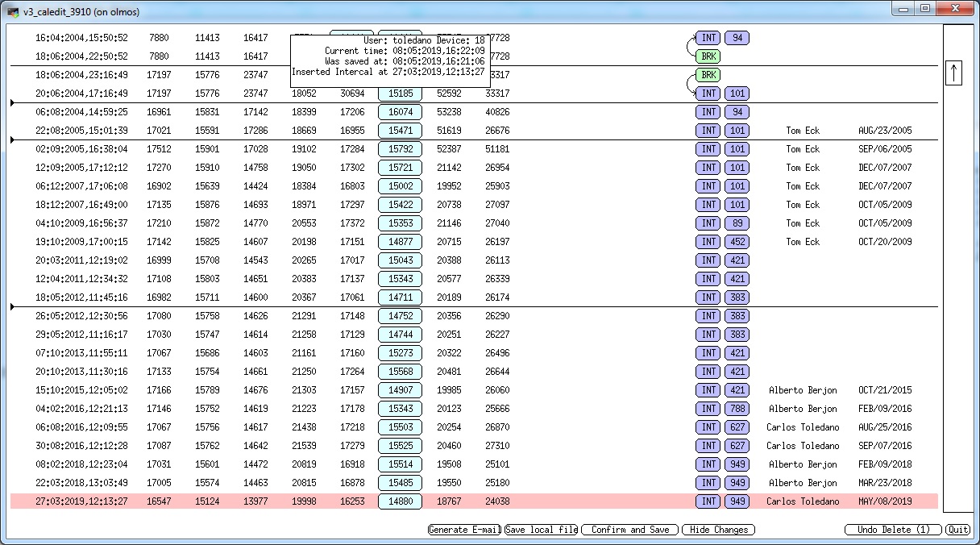Click 421 box in 20:03:2011 row

tap(737, 260)
